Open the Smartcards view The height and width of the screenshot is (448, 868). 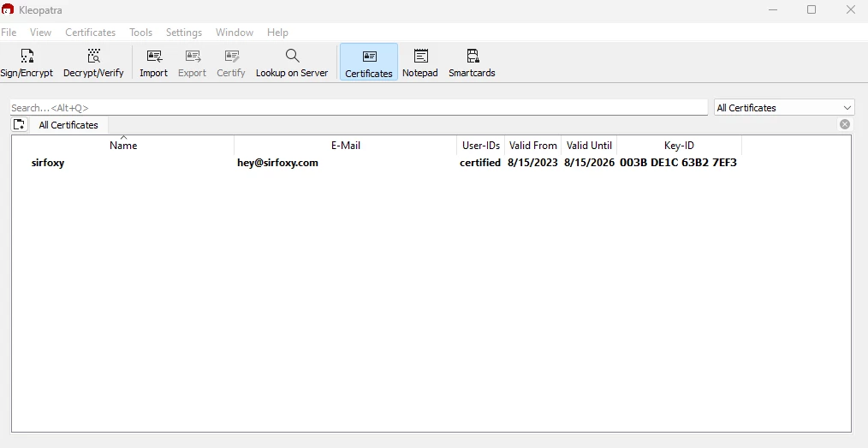(x=472, y=63)
